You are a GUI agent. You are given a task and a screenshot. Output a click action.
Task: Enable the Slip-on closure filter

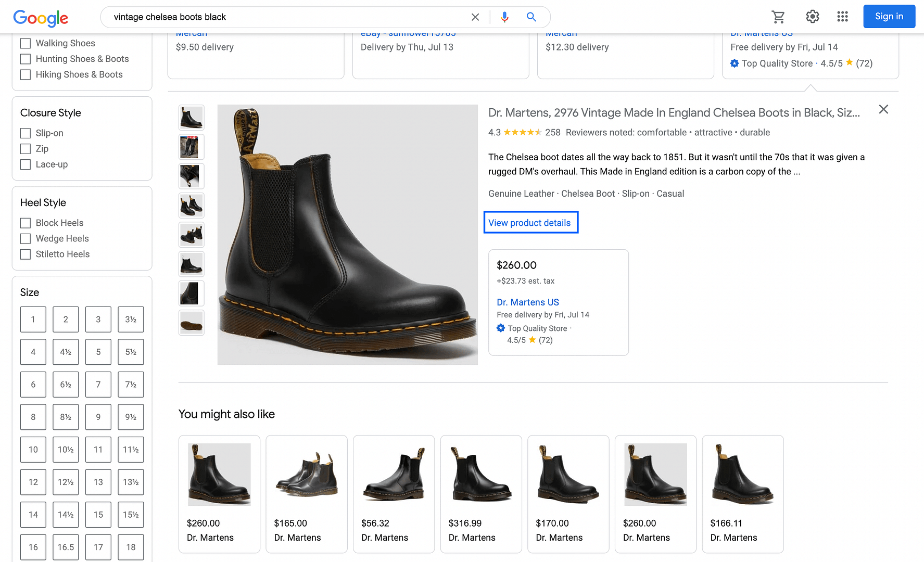[26, 133]
